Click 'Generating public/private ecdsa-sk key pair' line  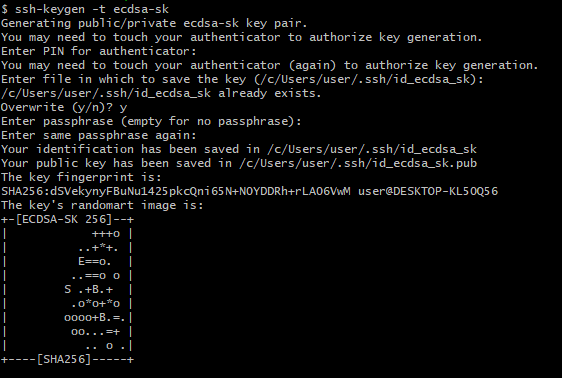click(154, 23)
